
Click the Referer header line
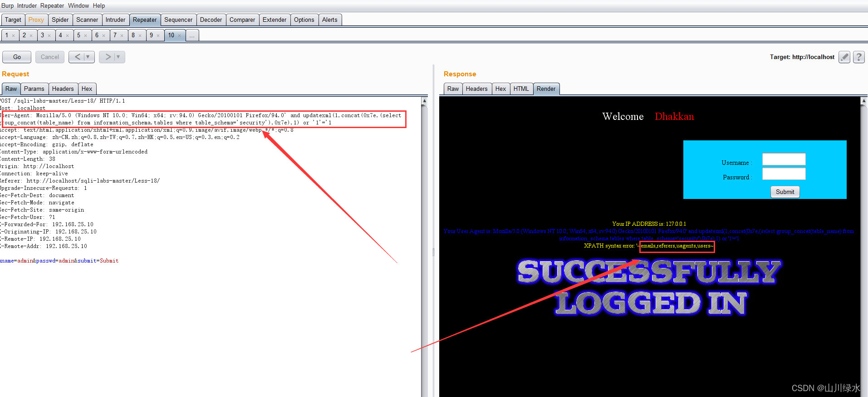[x=80, y=181]
